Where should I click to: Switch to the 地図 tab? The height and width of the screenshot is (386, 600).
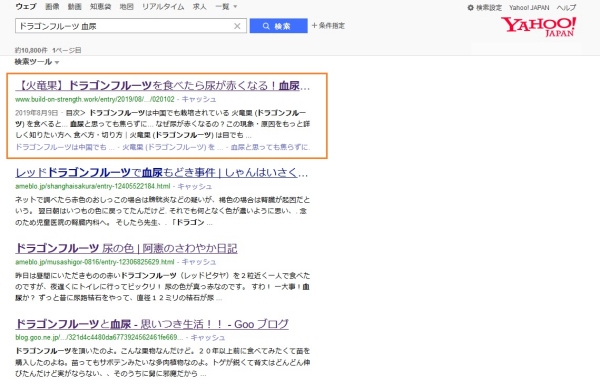(x=126, y=7)
